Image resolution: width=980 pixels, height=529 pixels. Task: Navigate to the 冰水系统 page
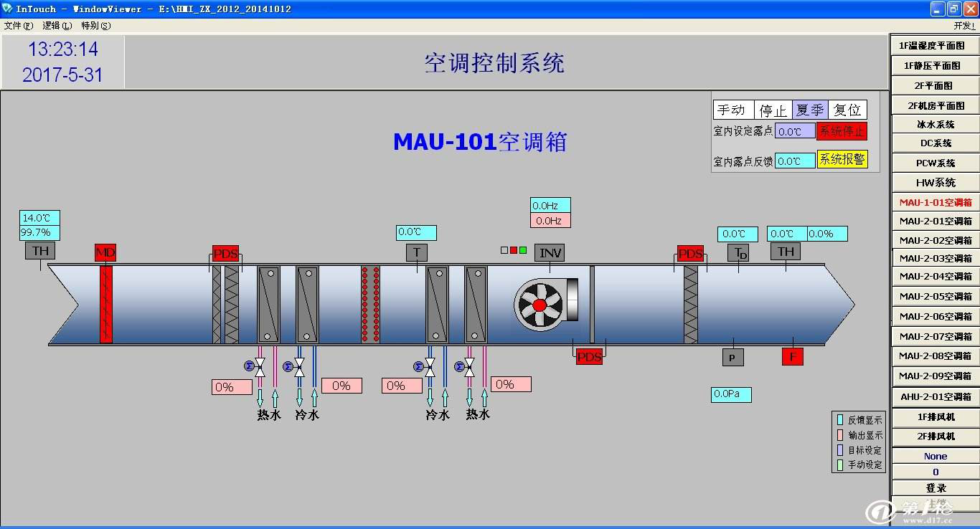tap(935, 124)
